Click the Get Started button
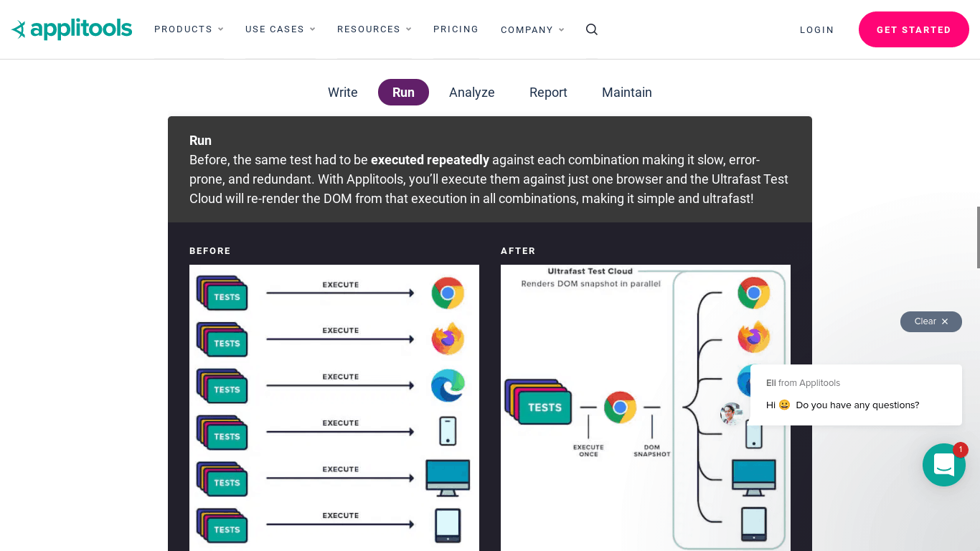The image size is (980, 551). click(x=913, y=29)
